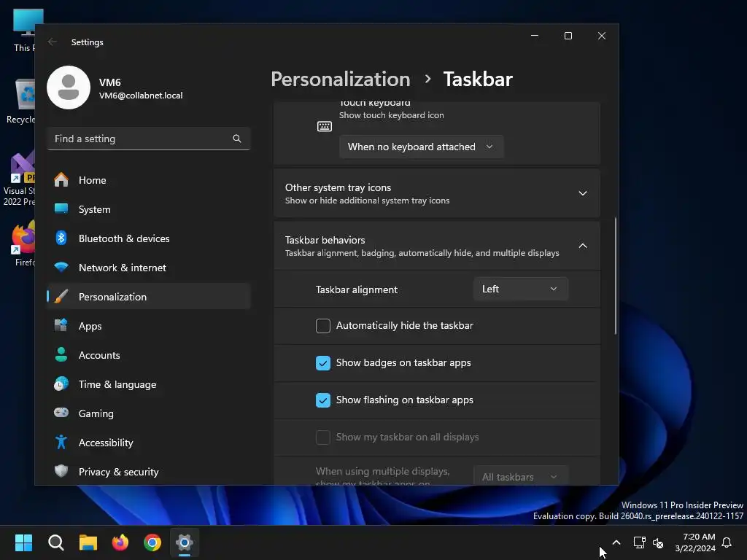Select the Recycle Bin desktop icon
This screenshot has height=560, width=747.
[21, 101]
